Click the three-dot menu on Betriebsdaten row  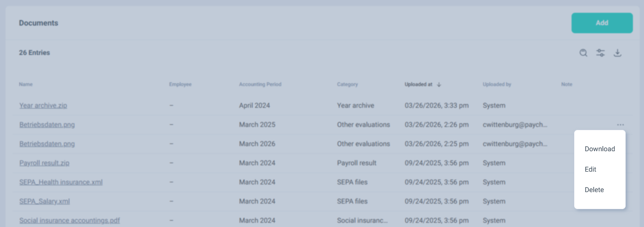(620, 125)
